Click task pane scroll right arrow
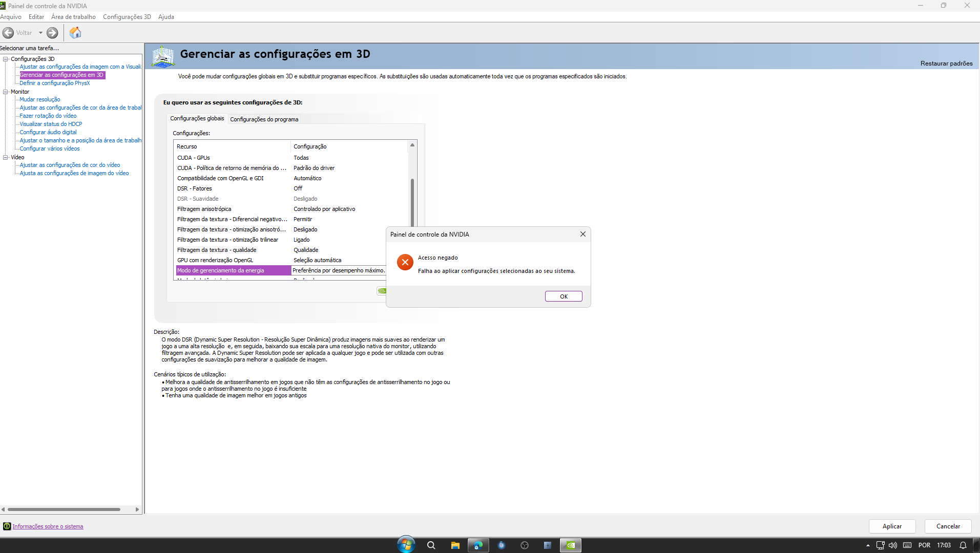Image resolution: width=980 pixels, height=553 pixels. click(x=137, y=509)
